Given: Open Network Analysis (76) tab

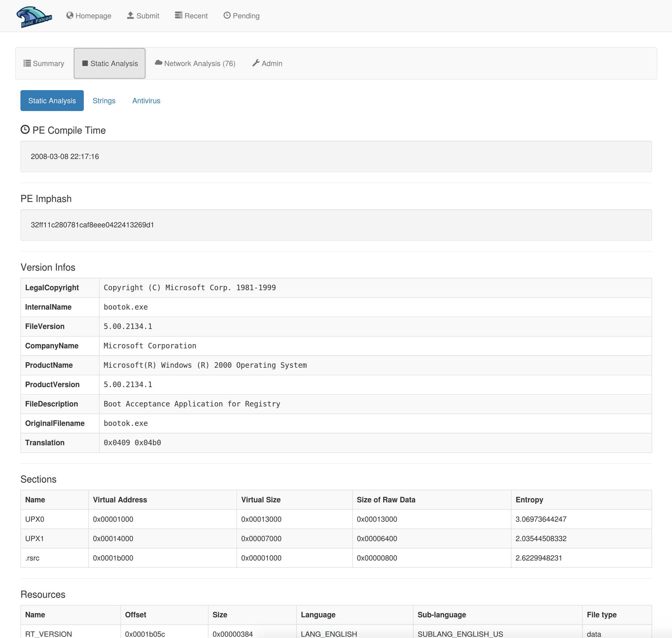Looking at the screenshot, I should click(x=200, y=64).
